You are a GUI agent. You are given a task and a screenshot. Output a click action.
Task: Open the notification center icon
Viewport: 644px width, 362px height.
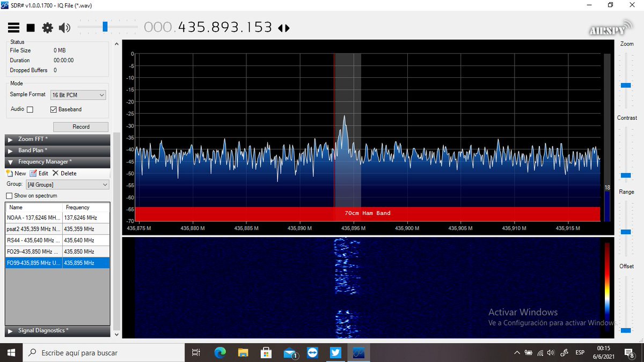[x=630, y=353]
